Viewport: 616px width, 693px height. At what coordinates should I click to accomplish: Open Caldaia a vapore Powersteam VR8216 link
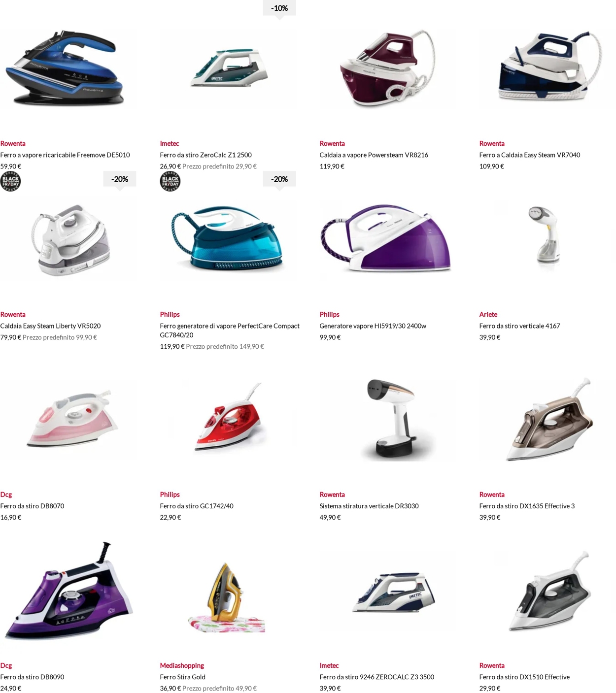point(374,155)
